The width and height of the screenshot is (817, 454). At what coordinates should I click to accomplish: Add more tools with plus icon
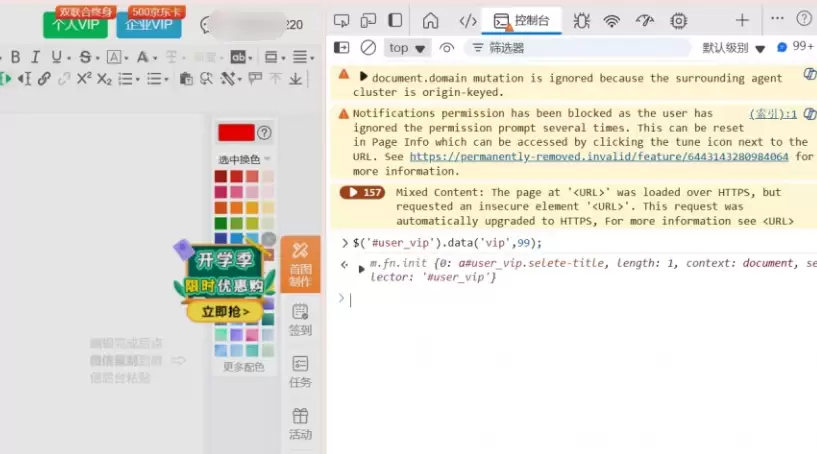pyautogui.click(x=742, y=21)
